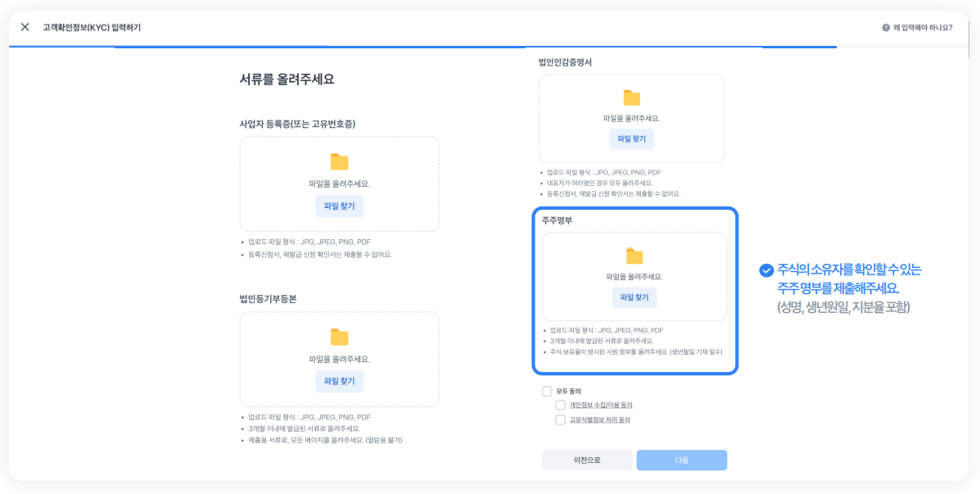Open the 개인정보 수집/이용 동의 link

(x=600, y=406)
